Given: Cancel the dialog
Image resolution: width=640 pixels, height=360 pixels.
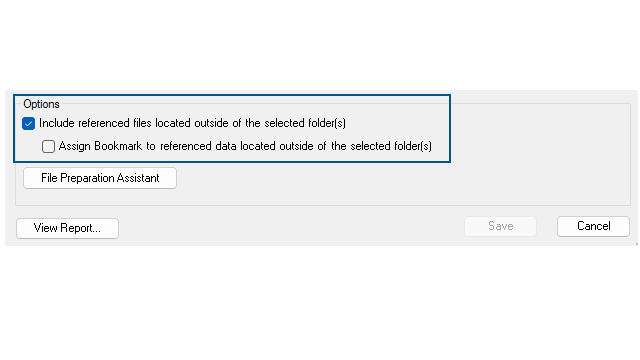Looking at the screenshot, I should pyautogui.click(x=593, y=226).
